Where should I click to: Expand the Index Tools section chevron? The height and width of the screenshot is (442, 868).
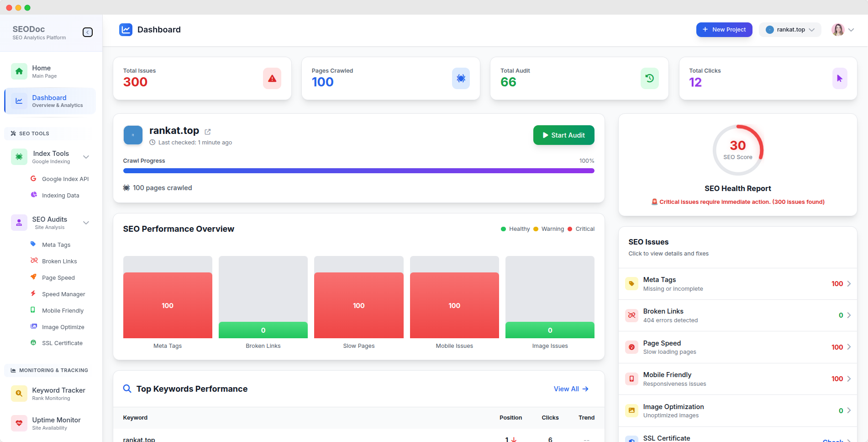coord(86,157)
